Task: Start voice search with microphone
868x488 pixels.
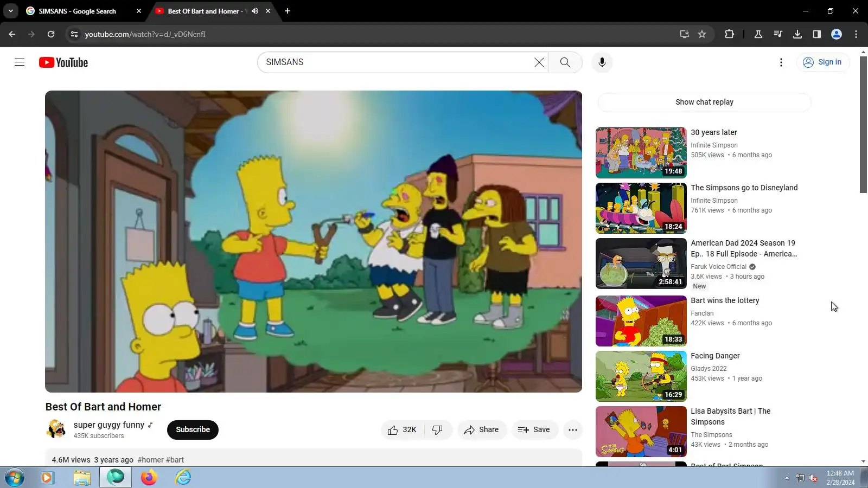Action: point(602,62)
